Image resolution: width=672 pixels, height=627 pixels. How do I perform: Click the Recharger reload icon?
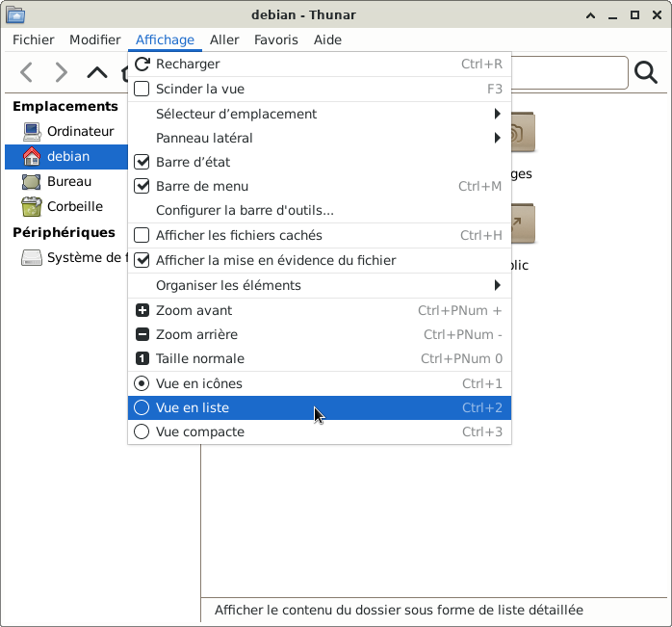point(142,64)
